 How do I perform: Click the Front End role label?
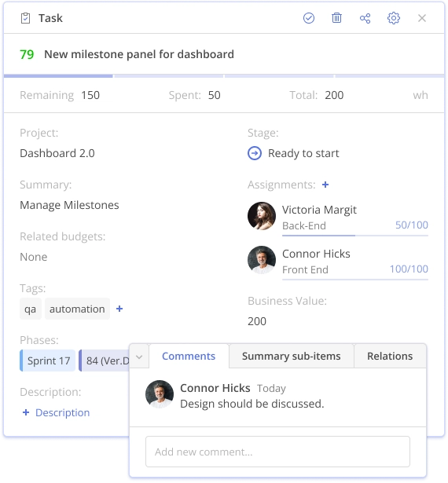pos(305,270)
